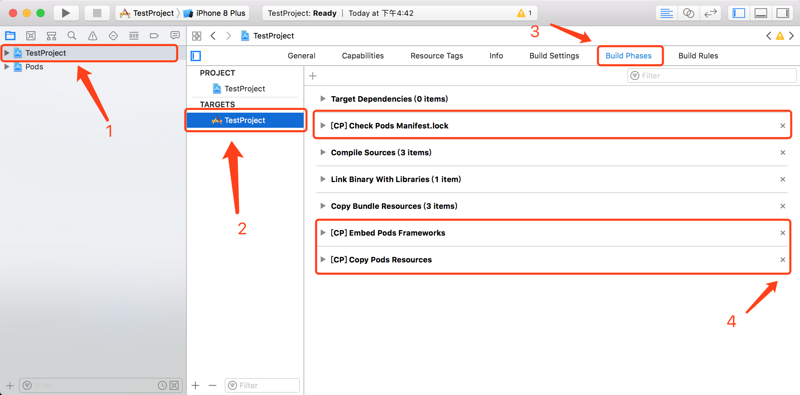This screenshot has height=395, width=800.
Task: Go forward in editor history
Action: coord(229,36)
